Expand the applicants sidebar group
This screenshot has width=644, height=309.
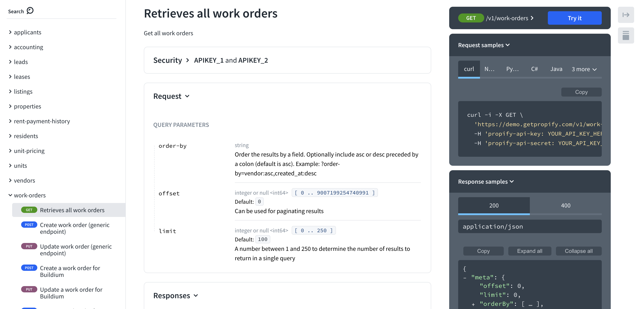pyautogui.click(x=10, y=32)
